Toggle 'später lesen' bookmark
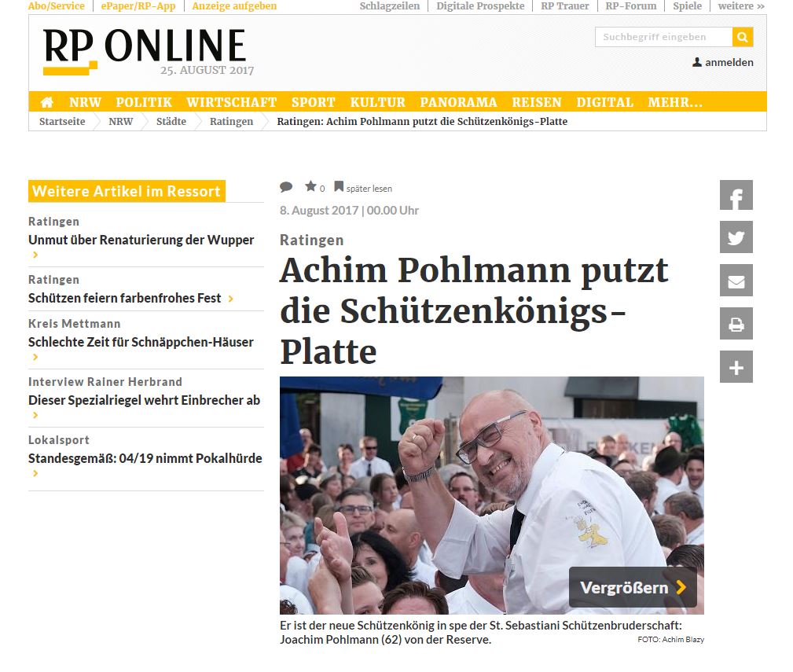 (x=363, y=188)
